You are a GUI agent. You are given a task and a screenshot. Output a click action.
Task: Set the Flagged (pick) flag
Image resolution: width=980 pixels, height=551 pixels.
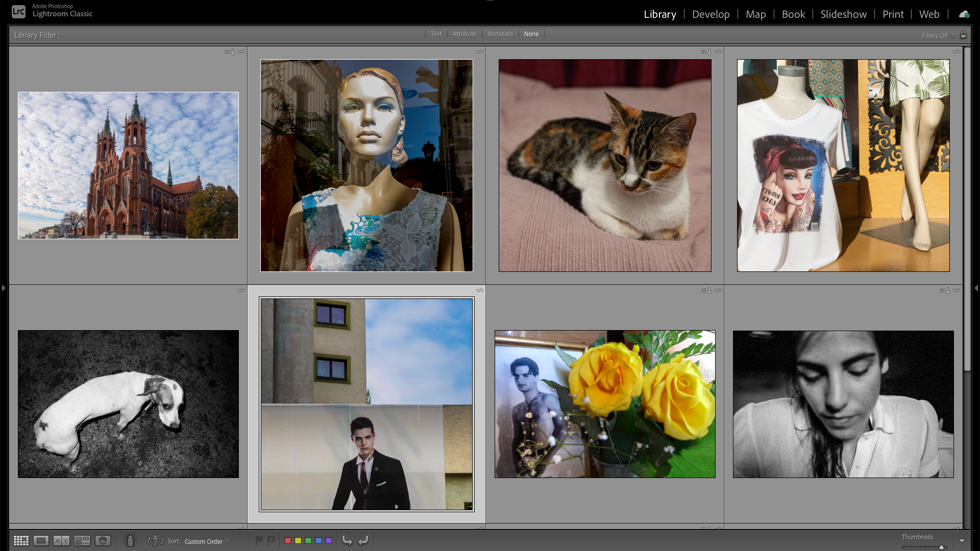coord(259,540)
